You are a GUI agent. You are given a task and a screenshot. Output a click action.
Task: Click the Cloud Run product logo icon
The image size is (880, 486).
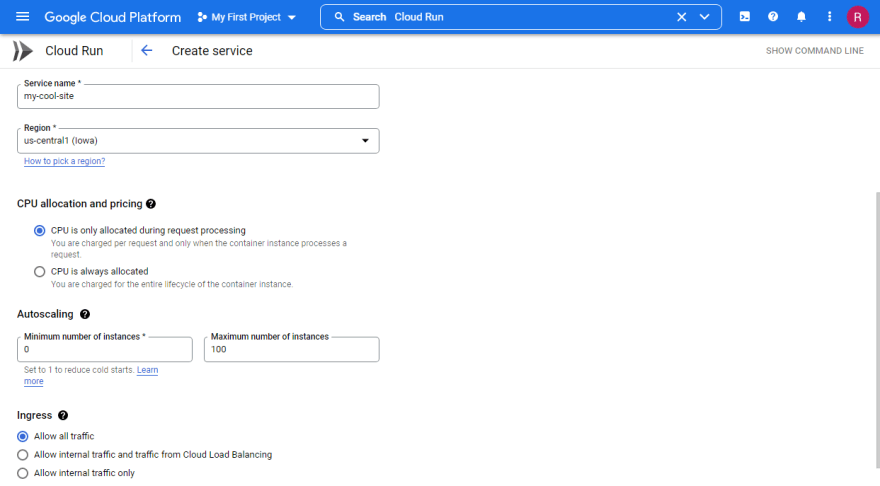tap(23, 51)
